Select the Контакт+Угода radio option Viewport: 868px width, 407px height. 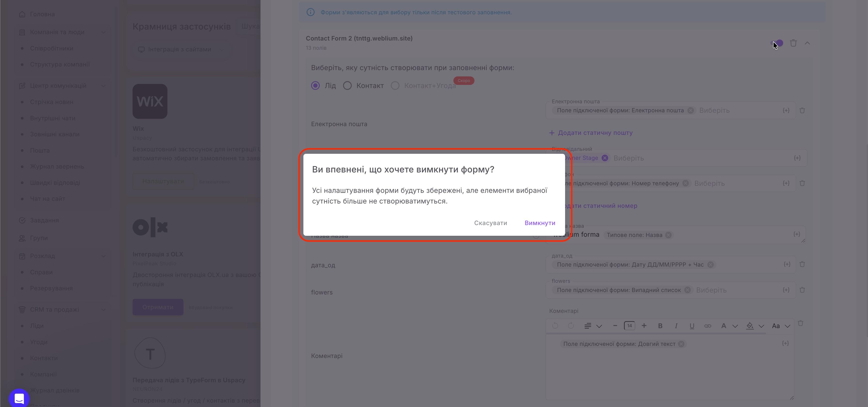(x=395, y=86)
